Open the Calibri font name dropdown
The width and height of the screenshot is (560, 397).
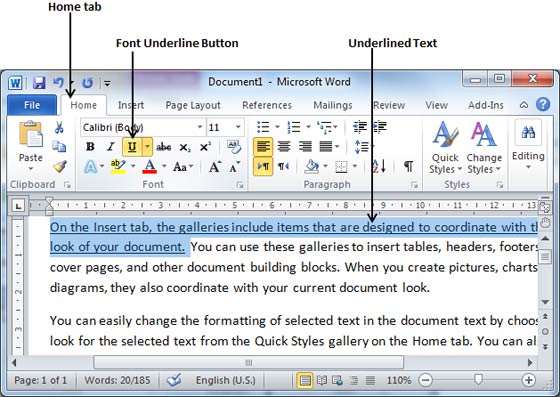pos(200,127)
